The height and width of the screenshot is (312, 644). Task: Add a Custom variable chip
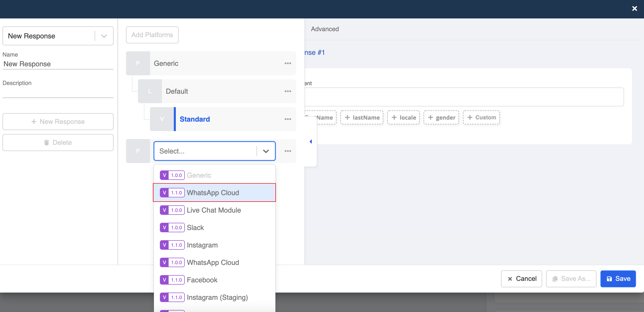point(481,117)
